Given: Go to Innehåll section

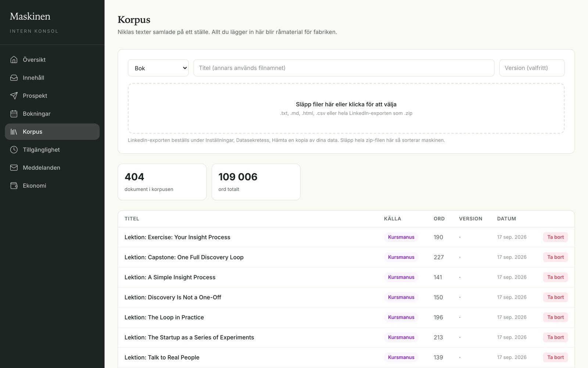Looking at the screenshot, I should (52, 78).
